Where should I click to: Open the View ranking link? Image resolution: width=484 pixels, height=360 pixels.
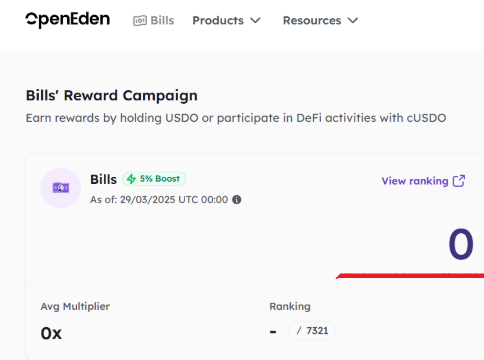[423, 181]
